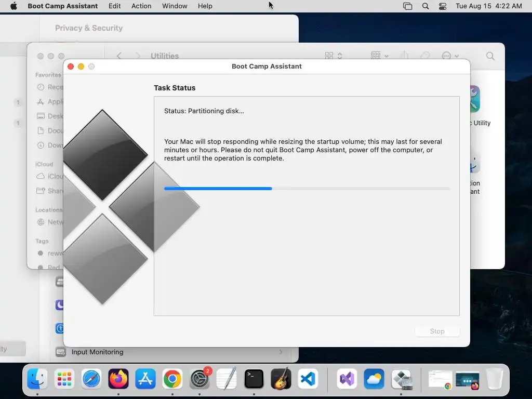
Task: Open Launchpad in the Dock
Action: click(64, 379)
